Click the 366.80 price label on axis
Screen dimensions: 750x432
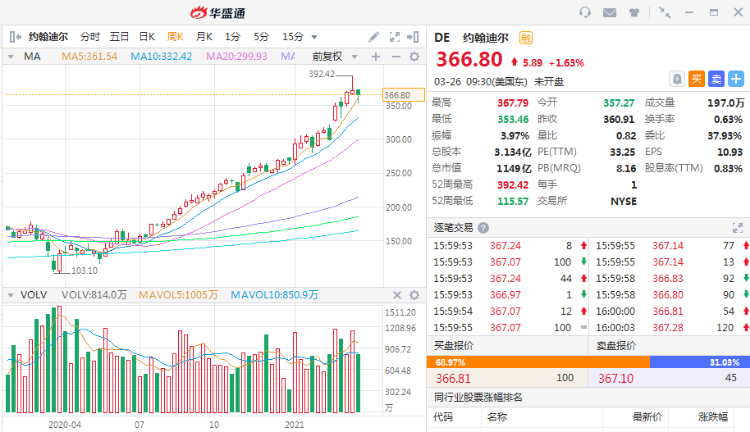[403, 95]
